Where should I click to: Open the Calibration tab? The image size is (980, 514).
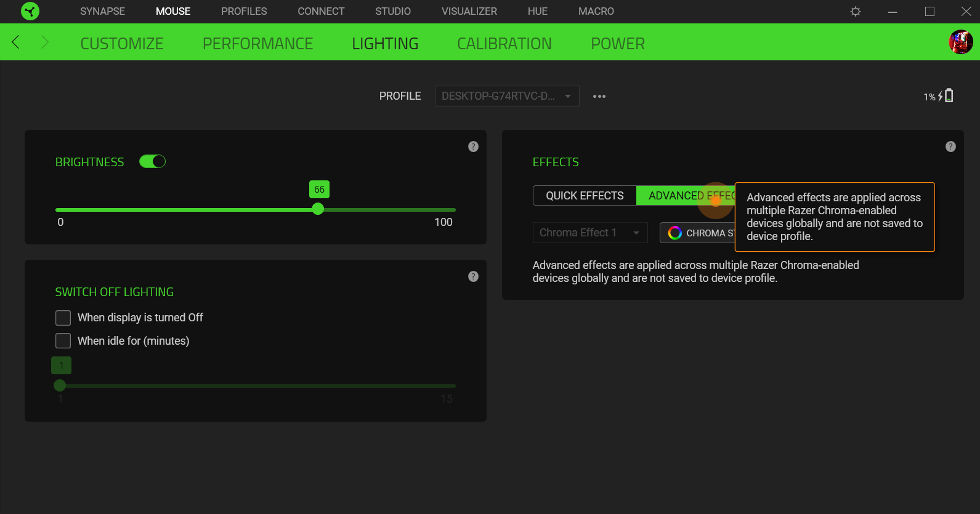(x=504, y=44)
